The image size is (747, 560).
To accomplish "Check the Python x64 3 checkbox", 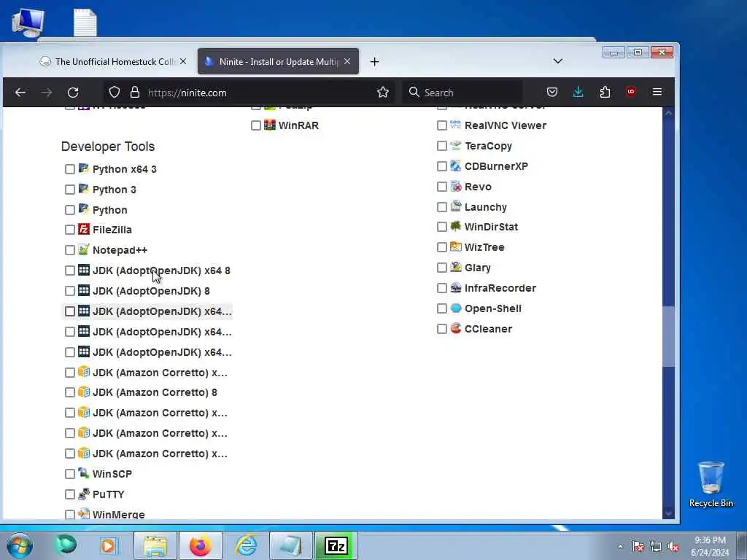I will point(70,169).
